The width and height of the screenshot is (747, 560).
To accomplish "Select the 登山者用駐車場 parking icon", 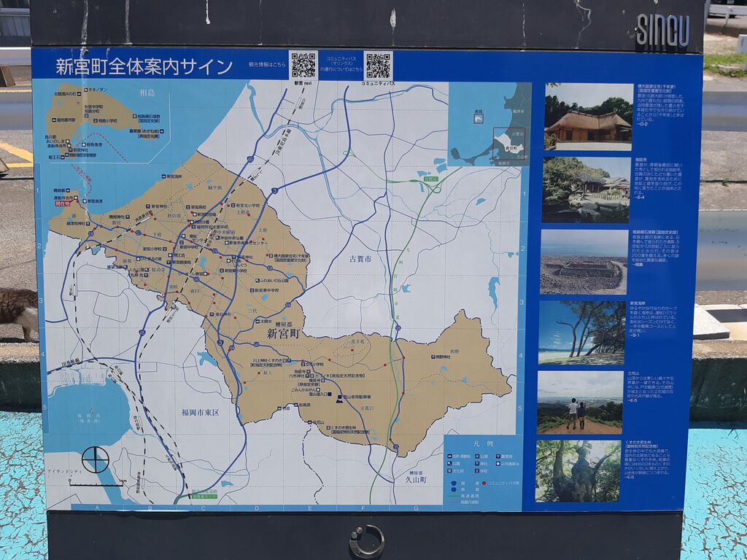I will [x=341, y=397].
